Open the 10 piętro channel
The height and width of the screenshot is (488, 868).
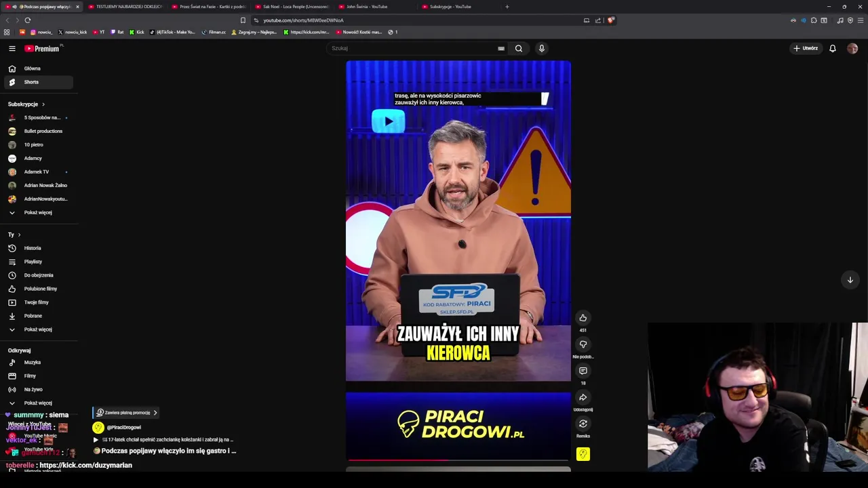38,144
